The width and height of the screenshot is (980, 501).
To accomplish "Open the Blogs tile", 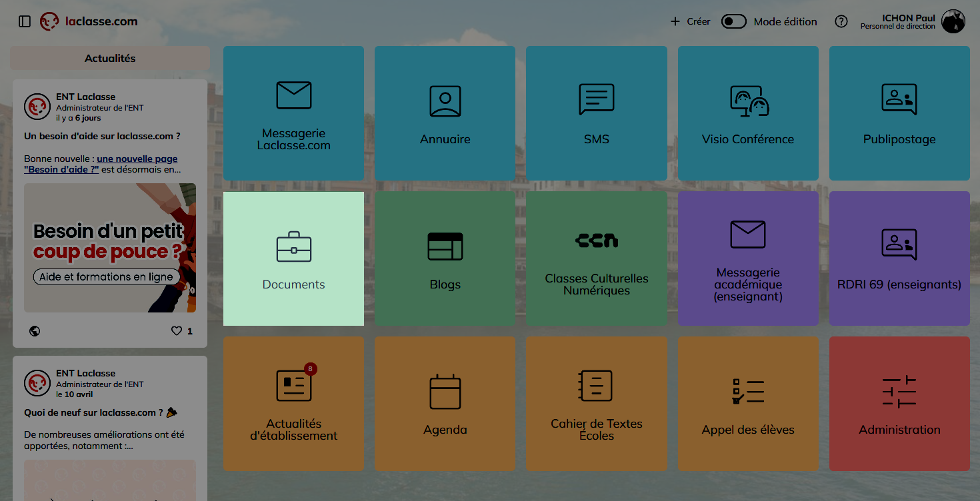I will click(x=445, y=258).
